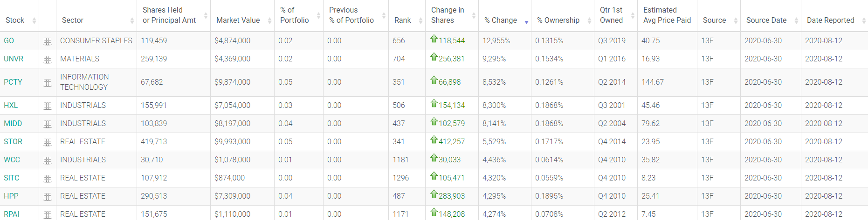Click the 4,436% change value
Screen dimensions: 868x220
pos(494,160)
